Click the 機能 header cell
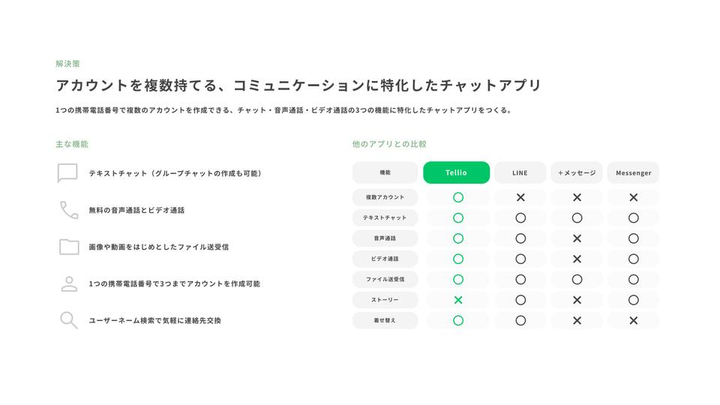This screenshot has height=405, width=720. coord(385,173)
